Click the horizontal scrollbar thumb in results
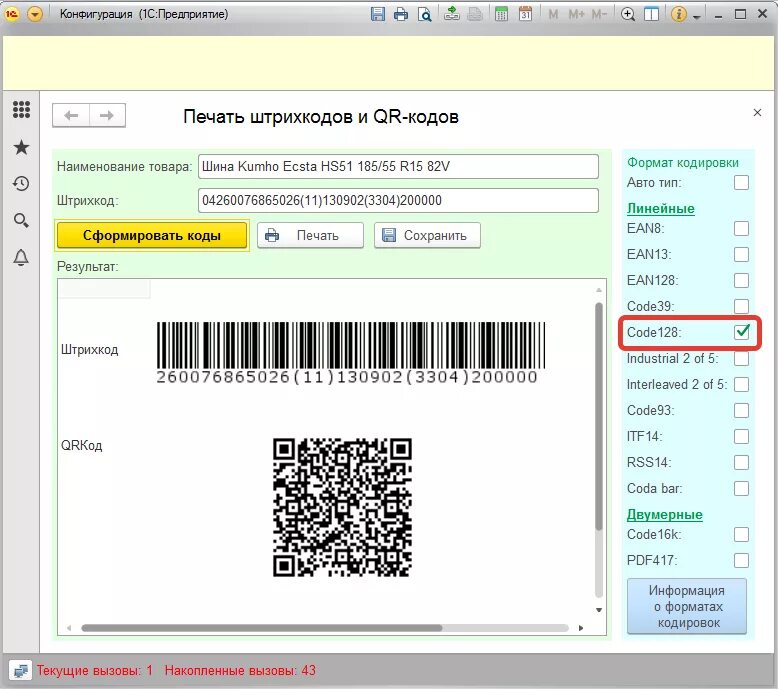Image resolution: width=778 pixels, height=689 pixels. point(261,628)
